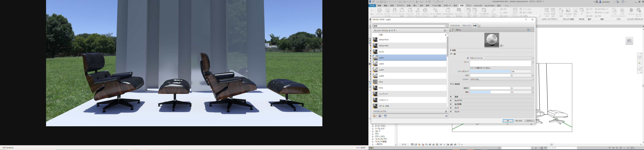Click the duplicate asset icon in appearance panel
The image size is (644, 150).
point(532,30)
